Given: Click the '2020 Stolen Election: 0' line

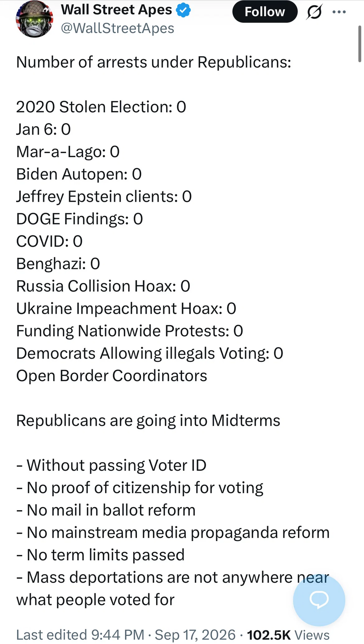Looking at the screenshot, I should pyautogui.click(x=101, y=107).
